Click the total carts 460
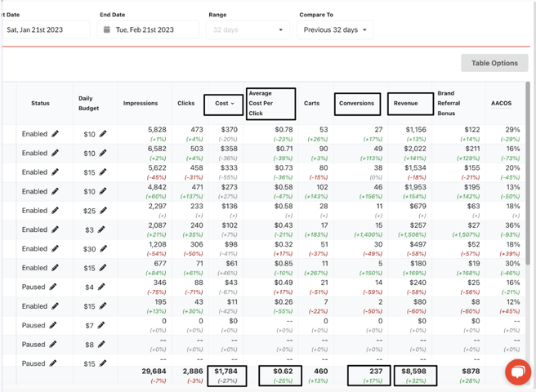Screen dimensions: 536x392 click(320, 371)
